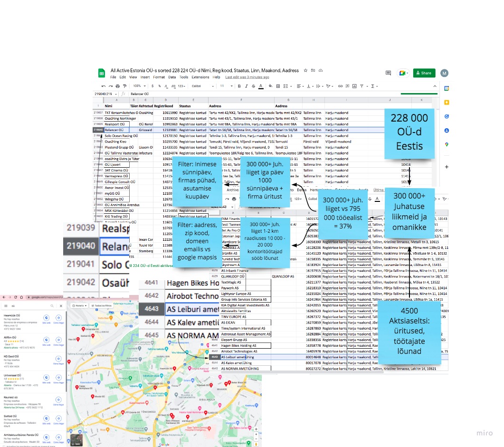Click the plus get add-ons icon
This screenshot has width=504, height=447.
447,167
